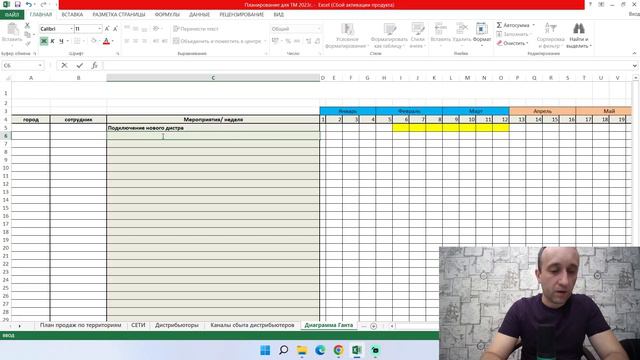The image size is (640, 360).
Task: Apply percent number style
Action: pyautogui.click(x=288, y=41)
